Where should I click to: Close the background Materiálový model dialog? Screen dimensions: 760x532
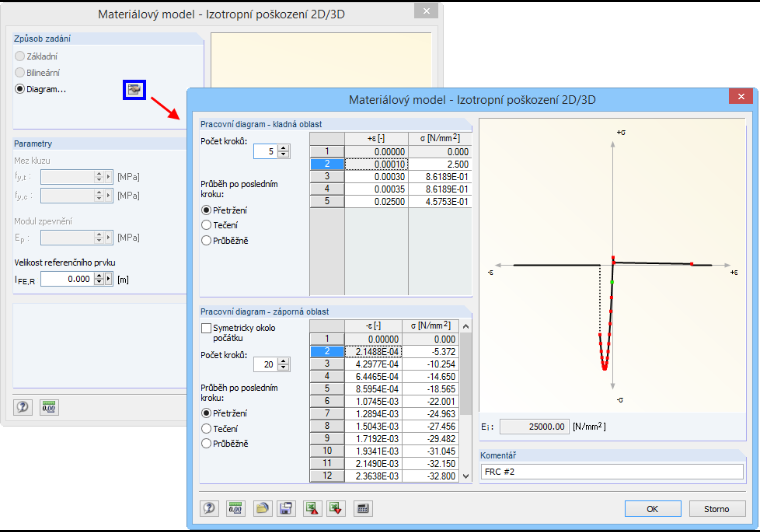click(426, 11)
